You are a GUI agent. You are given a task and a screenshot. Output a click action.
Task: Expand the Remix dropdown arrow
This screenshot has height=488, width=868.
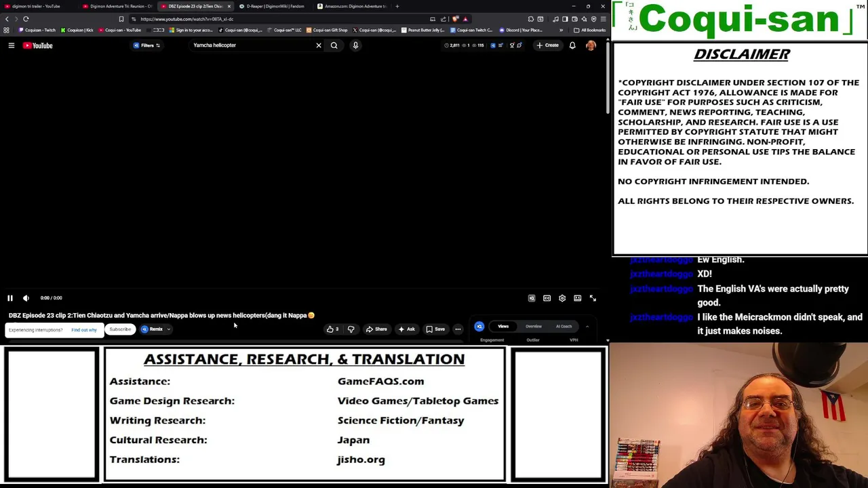tap(168, 329)
